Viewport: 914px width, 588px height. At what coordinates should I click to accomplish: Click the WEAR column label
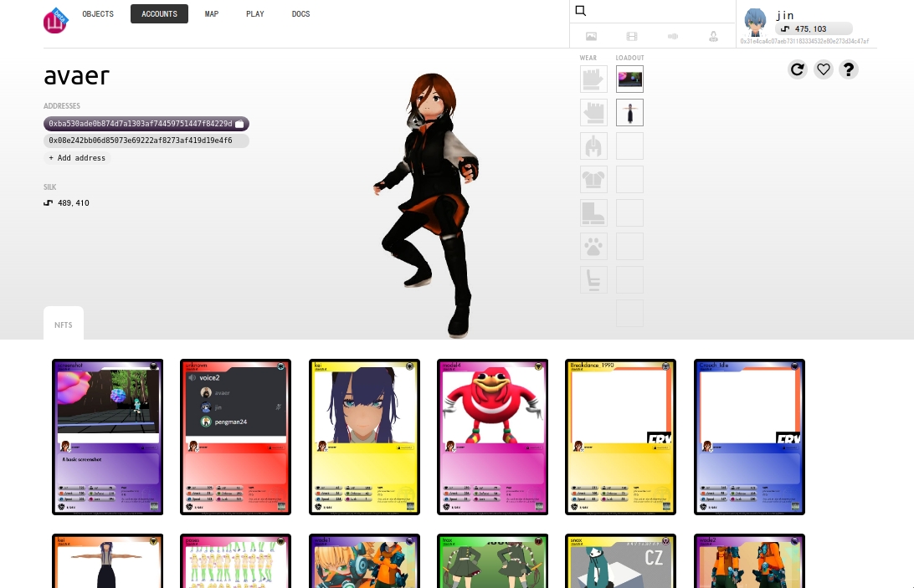588,58
